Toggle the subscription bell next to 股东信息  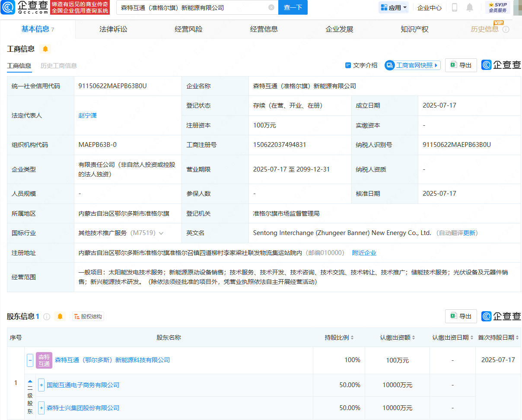coord(60,316)
